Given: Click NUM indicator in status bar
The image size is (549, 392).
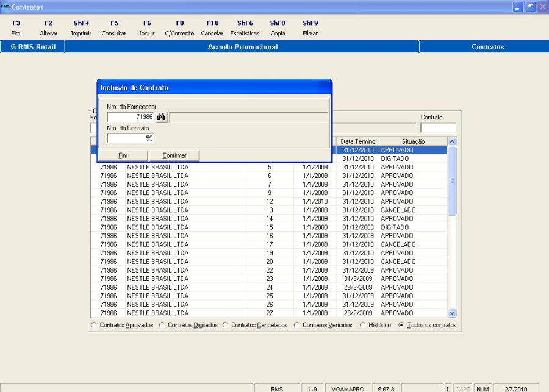Looking at the screenshot, I should click(483, 389).
